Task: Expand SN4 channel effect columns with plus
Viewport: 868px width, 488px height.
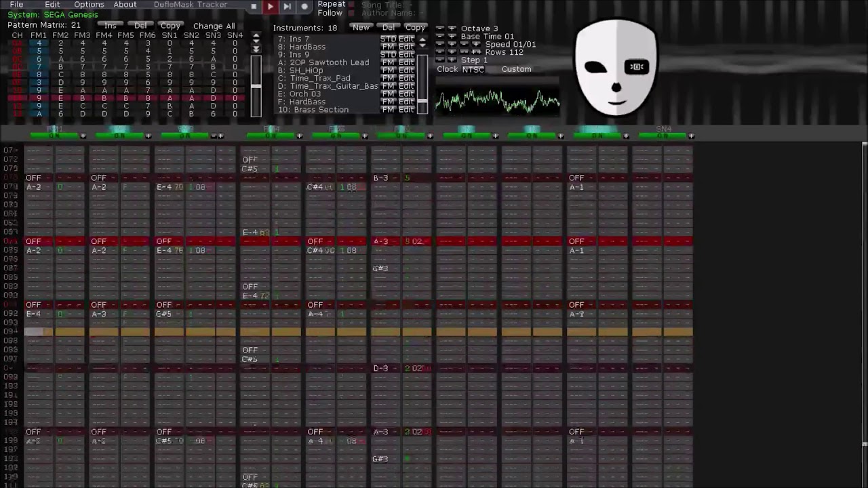Action: 691,136
